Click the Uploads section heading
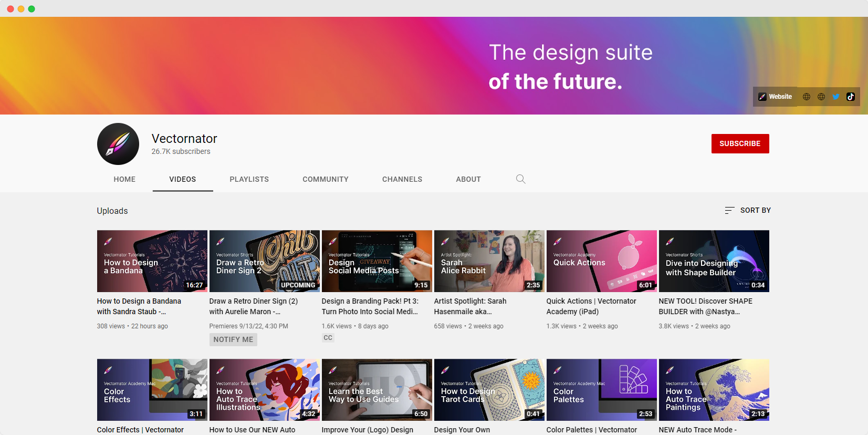 click(x=112, y=211)
